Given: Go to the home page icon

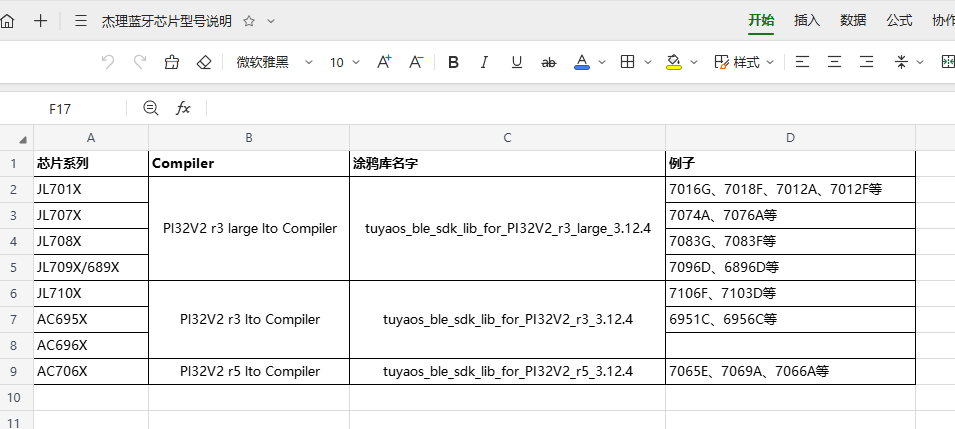Looking at the screenshot, I should (x=7, y=21).
